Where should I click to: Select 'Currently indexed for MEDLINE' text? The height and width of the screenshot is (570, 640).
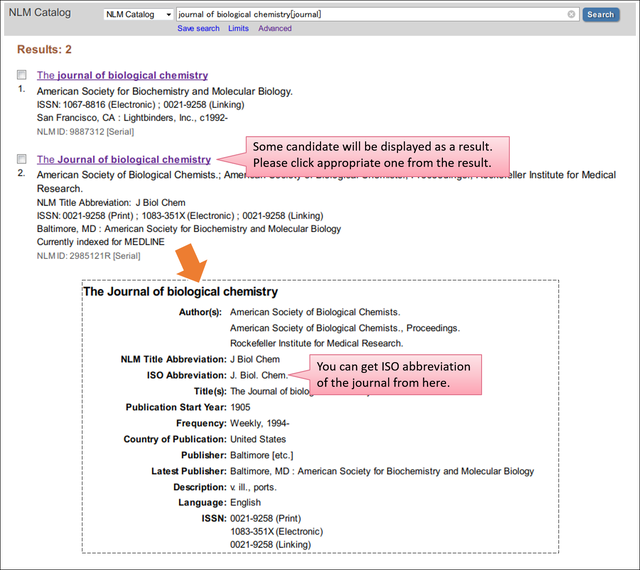click(x=100, y=242)
